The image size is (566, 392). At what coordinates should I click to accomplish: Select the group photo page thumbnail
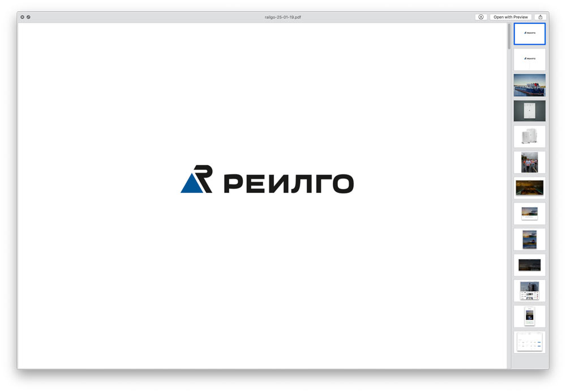(529, 162)
